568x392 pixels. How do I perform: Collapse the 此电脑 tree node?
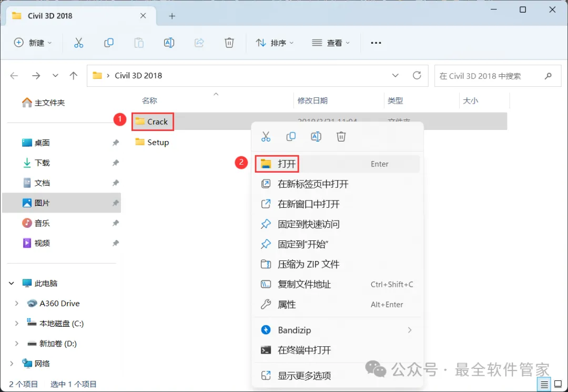coord(12,283)
